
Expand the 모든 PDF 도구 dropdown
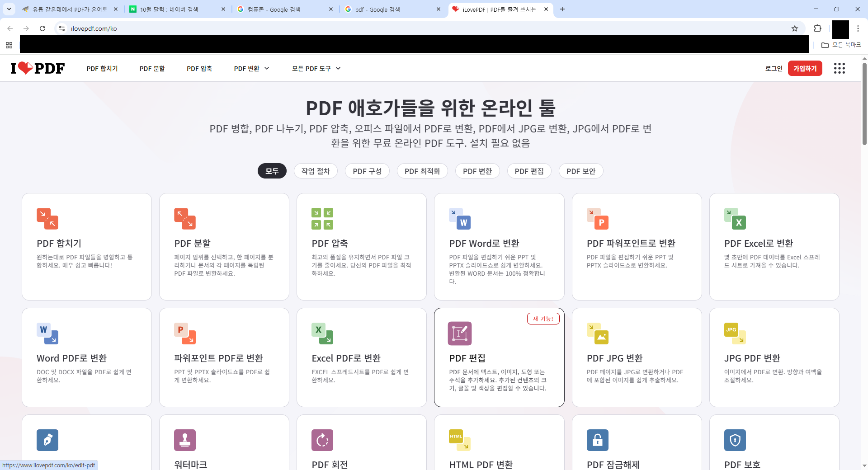[x=316, y=69]
